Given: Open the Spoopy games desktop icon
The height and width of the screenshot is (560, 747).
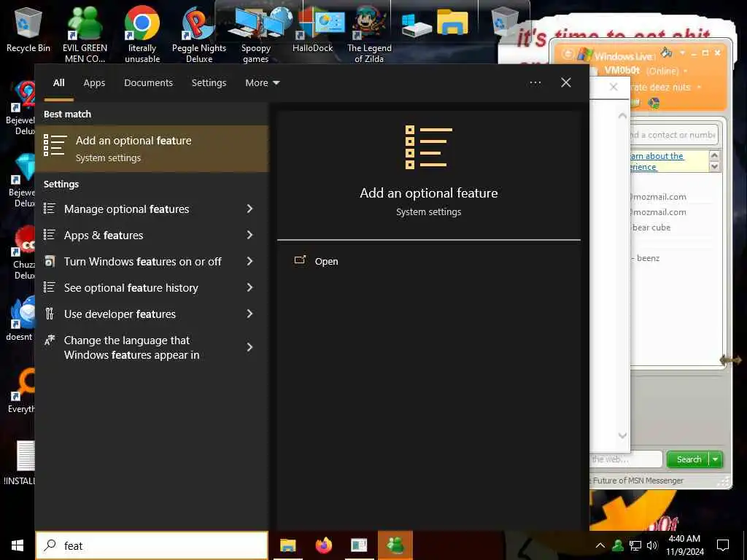Looking at the screenshot, I should 256,34.
